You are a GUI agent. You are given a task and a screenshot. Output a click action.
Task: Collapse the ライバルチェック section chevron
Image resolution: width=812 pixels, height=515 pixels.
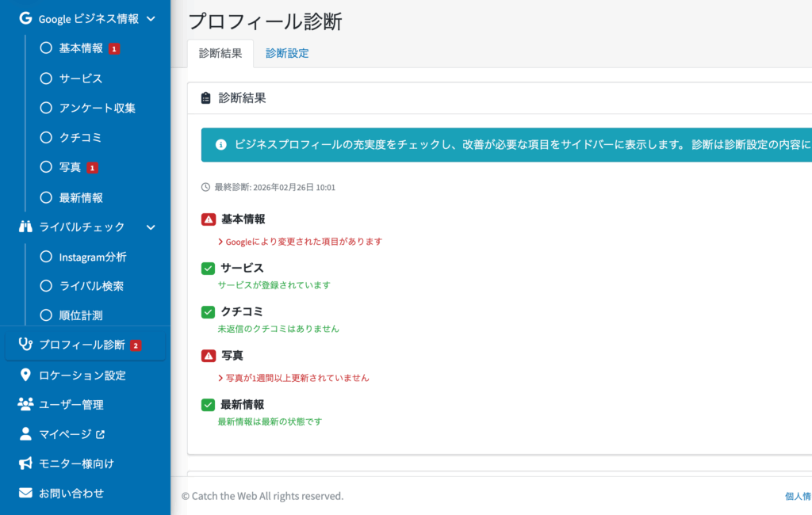tap(151, 227)
